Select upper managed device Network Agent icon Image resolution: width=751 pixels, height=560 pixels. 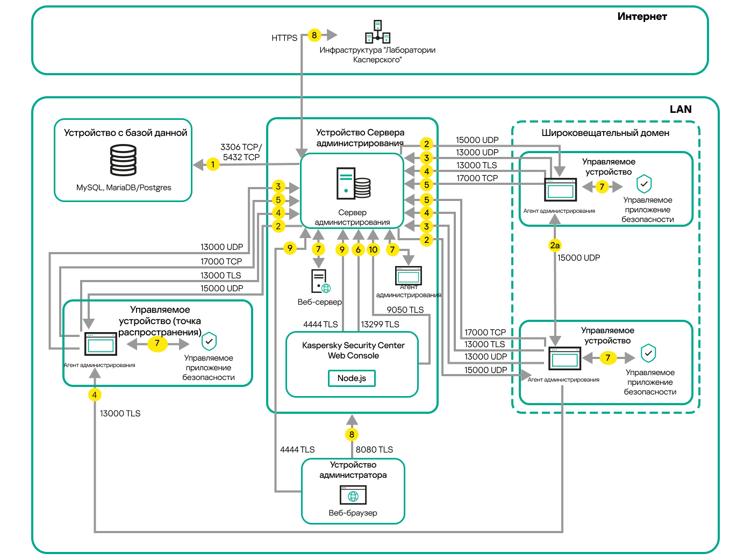(561, 190)
